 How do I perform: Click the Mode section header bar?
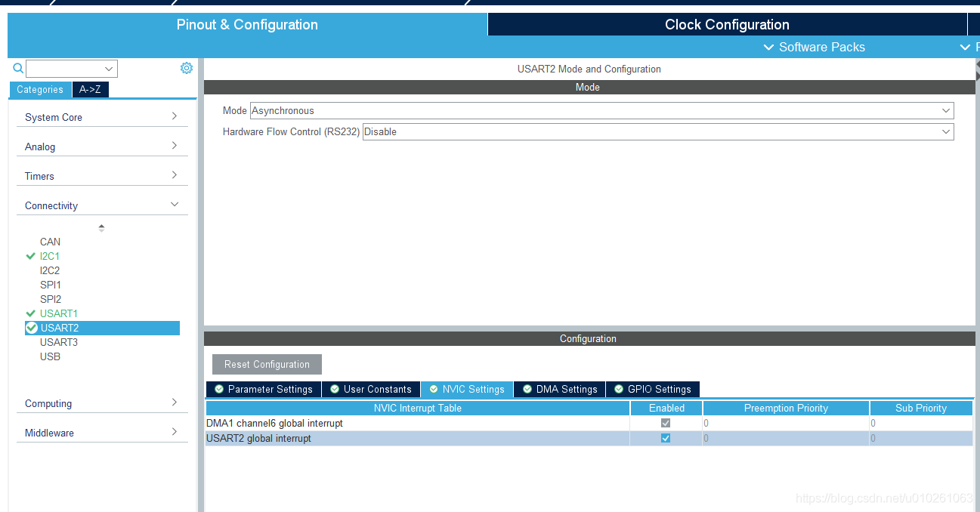coord(588,87)
